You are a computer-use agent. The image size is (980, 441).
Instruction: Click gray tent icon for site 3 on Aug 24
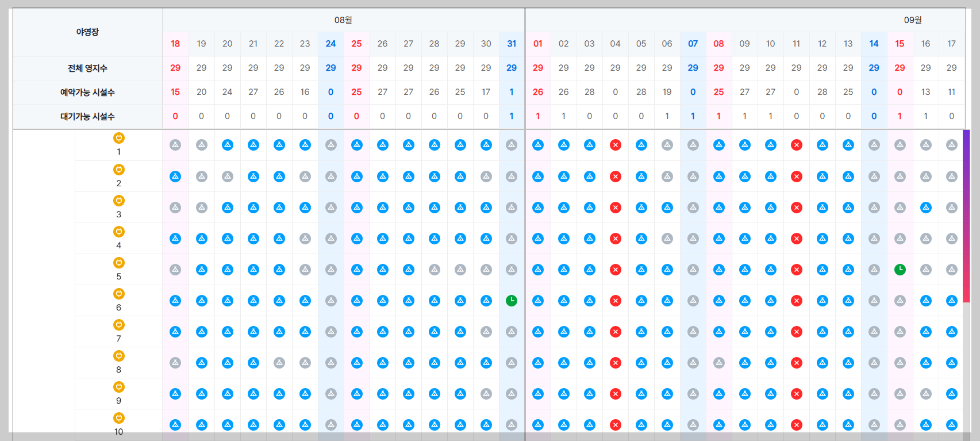point(331,208)
